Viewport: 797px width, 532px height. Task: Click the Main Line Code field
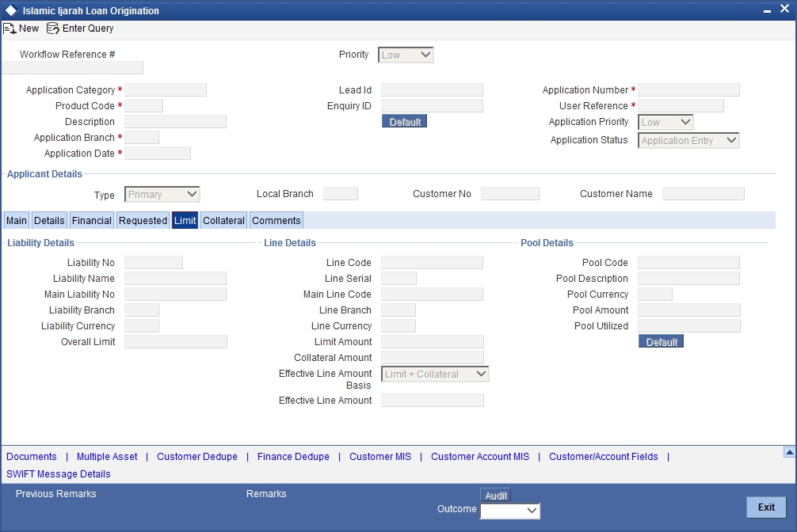point(432,294)
